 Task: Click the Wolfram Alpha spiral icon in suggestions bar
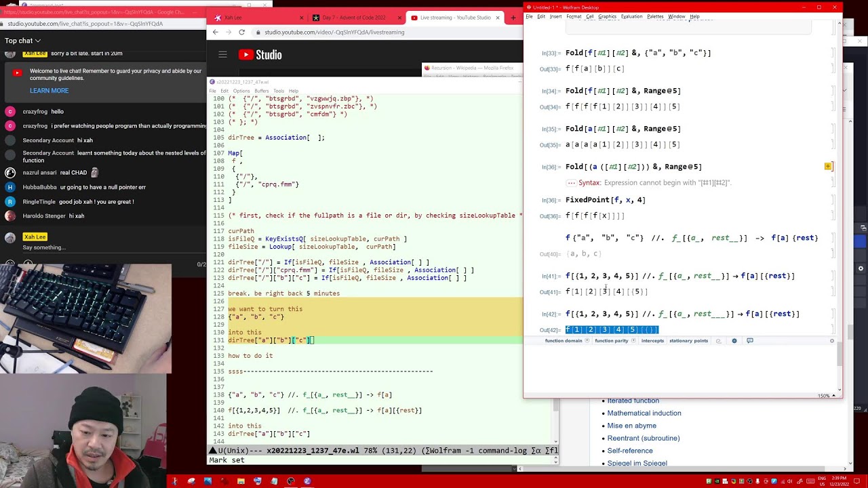click(718, 341)
